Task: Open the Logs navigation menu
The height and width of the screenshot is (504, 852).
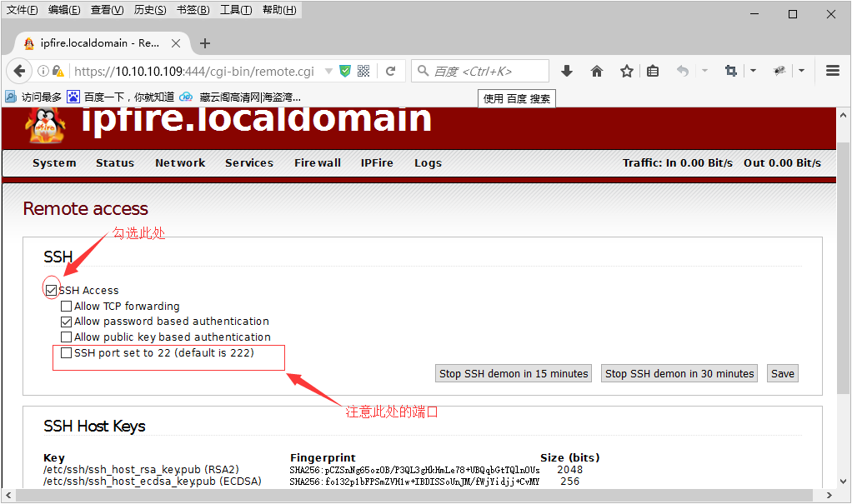Action: (x=428, y=163)
